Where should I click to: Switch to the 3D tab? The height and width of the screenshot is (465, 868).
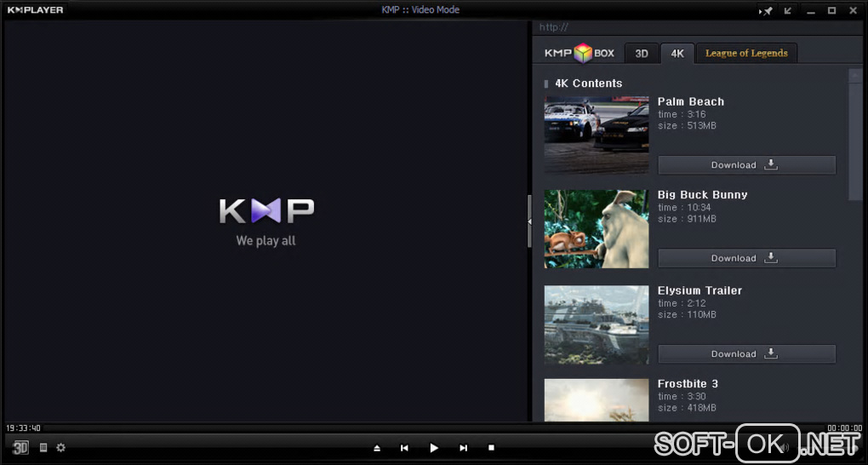click(x=642, y=53)
